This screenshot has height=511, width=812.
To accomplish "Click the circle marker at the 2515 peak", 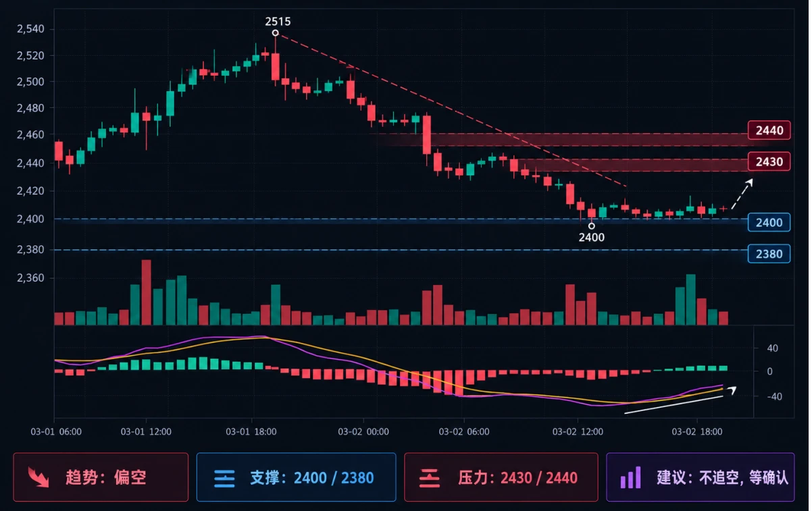I will [276, 32].
